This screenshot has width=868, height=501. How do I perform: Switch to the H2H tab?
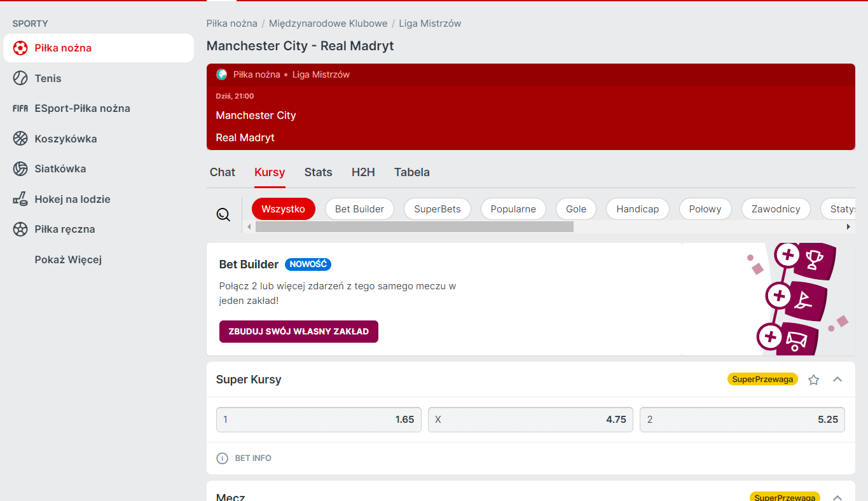pyautogui.click(x=362, y=172)
